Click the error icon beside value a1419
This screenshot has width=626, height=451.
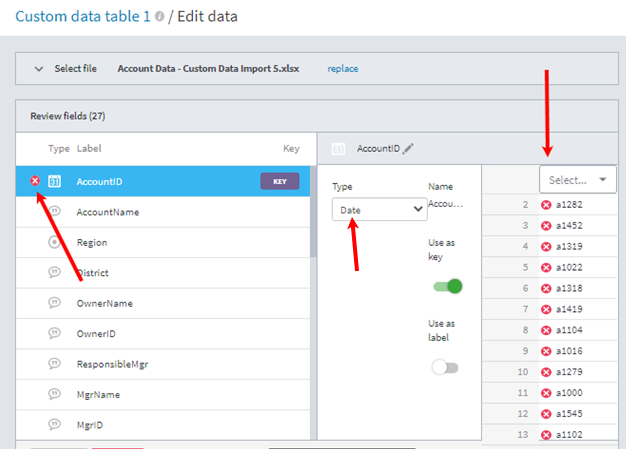point(546,310)
